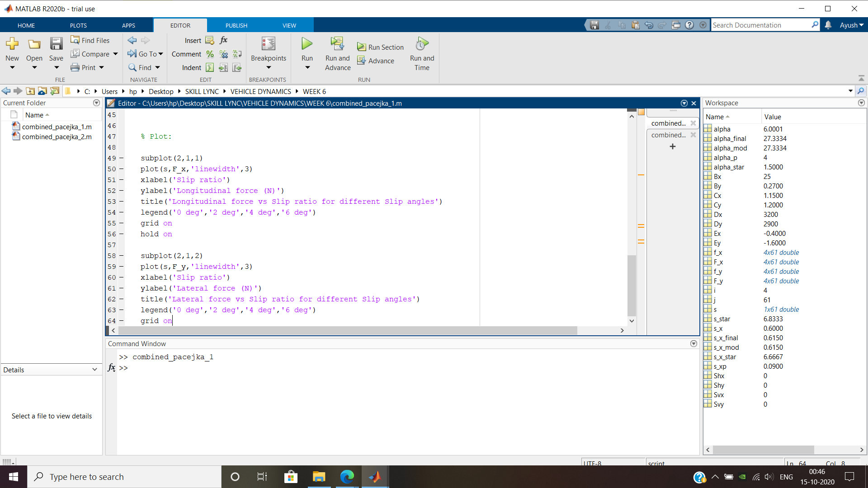This screenshot has height=488, width=868.
Task: Uncomment the selected lines
Action: [x=223, y=54]
